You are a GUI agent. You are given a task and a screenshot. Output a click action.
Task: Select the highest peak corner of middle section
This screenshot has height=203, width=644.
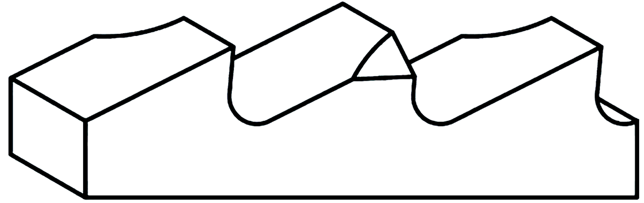pyautogui.click(x=342, y=4)
